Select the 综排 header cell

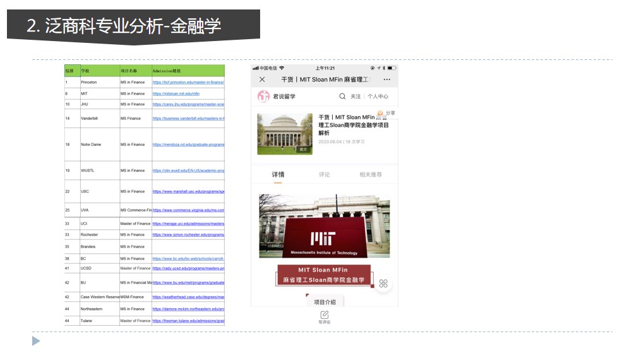[x=72, y=71]
